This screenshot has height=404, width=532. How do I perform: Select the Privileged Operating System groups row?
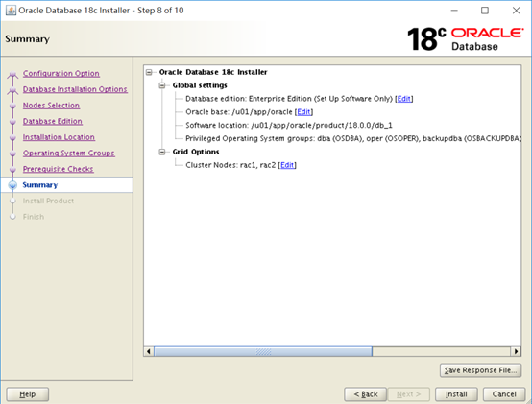click(x=352, y=138)
